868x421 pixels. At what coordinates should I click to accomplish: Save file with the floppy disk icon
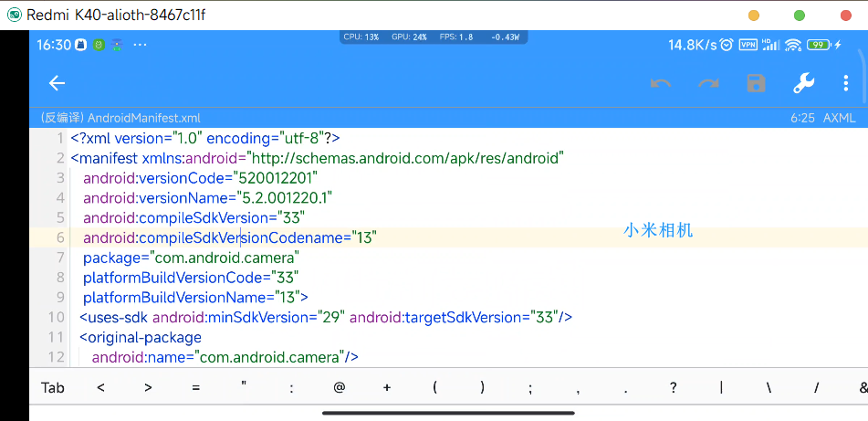[756, 83]
